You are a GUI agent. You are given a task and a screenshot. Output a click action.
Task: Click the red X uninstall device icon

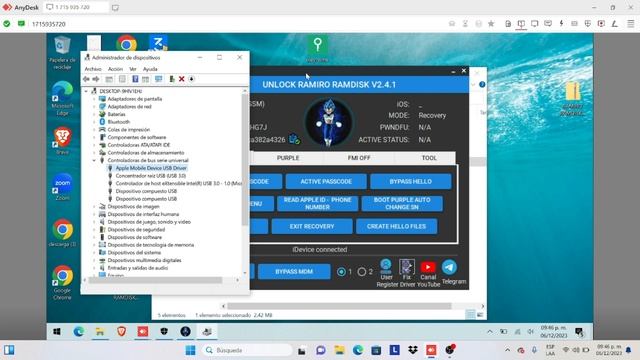click(182, 79)
